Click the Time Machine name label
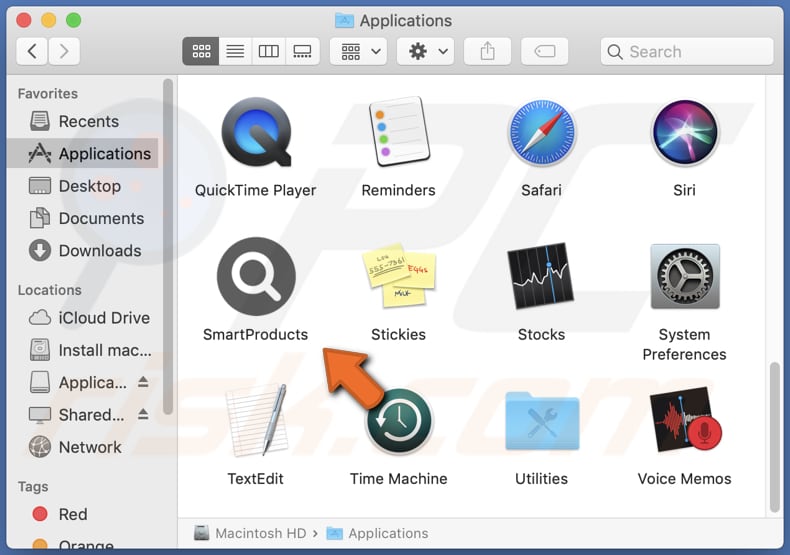Image resolution: width=790 pixels, height=555 pixels. (x=399, y=478)
